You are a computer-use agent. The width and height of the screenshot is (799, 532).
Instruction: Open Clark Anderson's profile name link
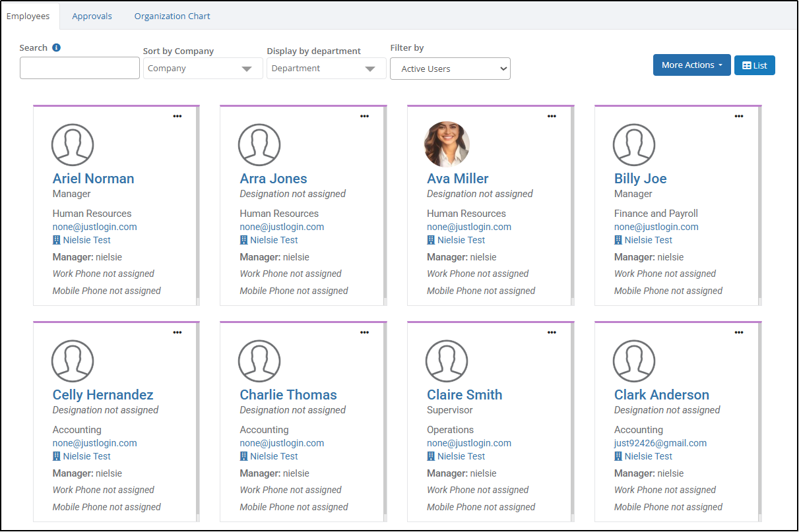click(662, 395)
